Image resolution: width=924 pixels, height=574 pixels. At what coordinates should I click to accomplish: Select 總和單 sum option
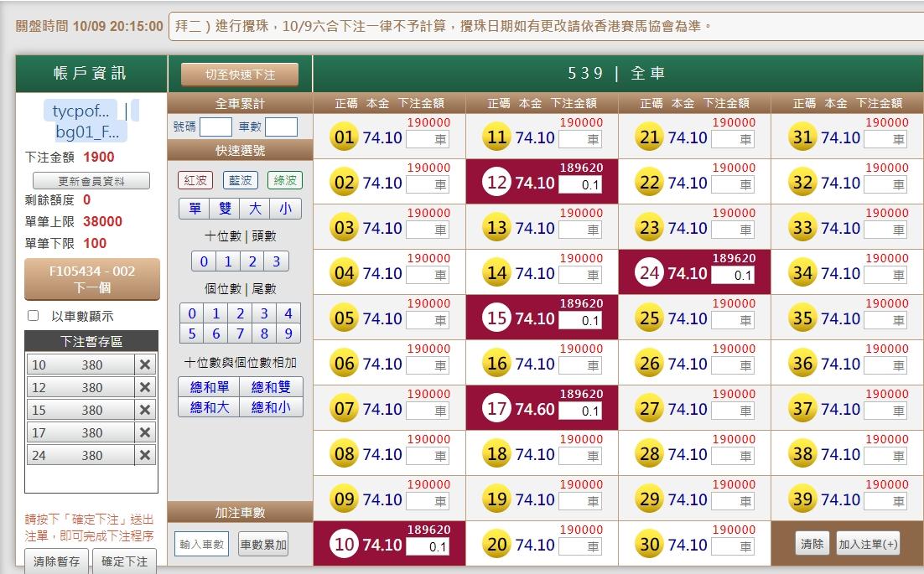209,387
